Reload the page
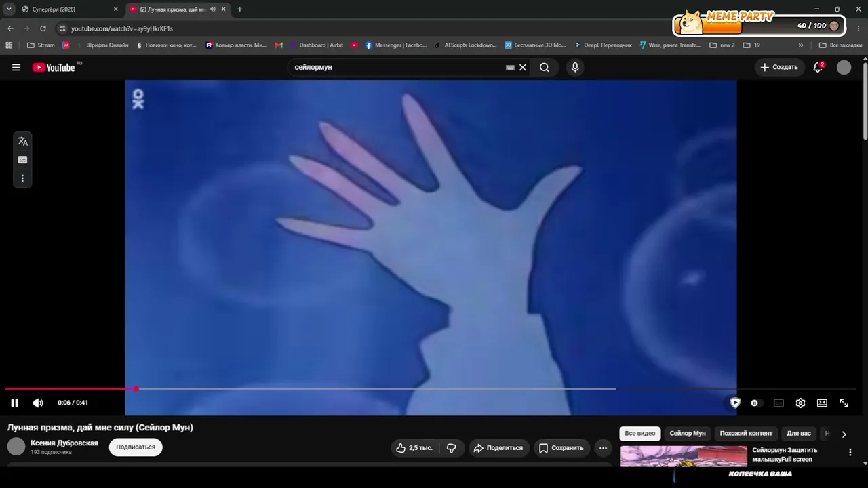Viewport: 868px width, 488px height. point(43,28)
